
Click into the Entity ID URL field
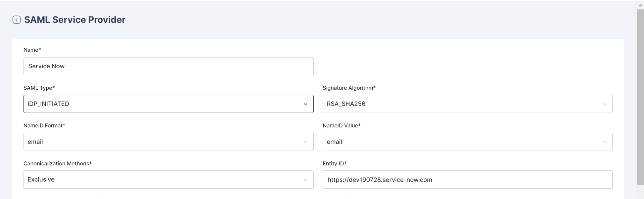pyautogui.click(x=467, y=180)
